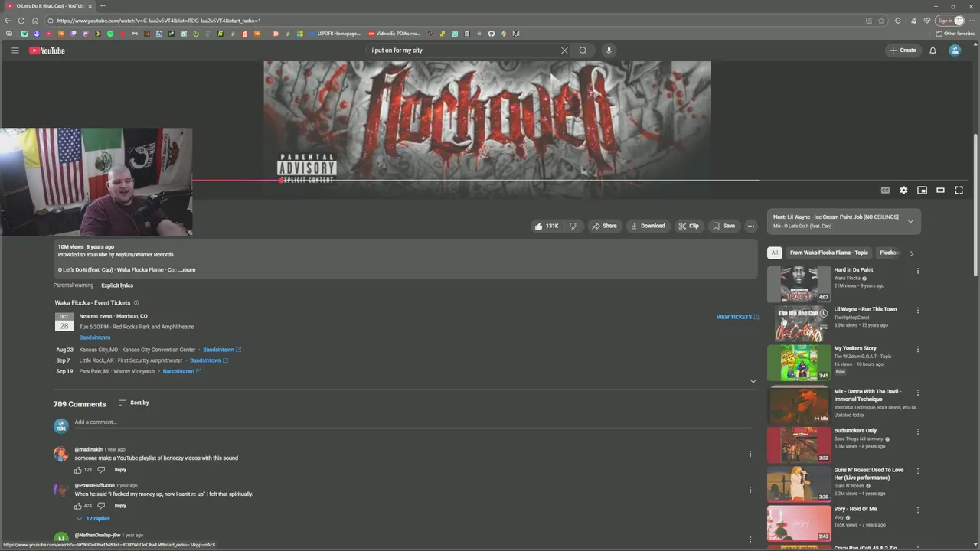Expand more Waka Flocka event dates
Image resolution: width=980 pixels, height=551 pixels.
click(753, 381)
